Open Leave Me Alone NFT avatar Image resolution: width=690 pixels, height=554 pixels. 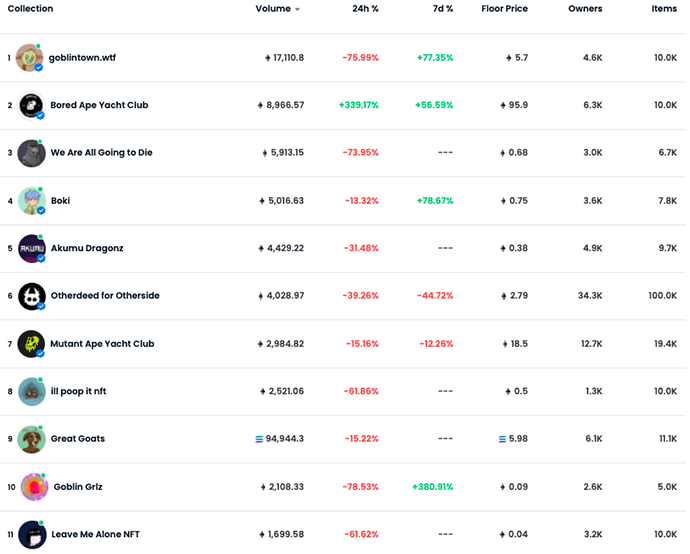click(x=33, y=535)
